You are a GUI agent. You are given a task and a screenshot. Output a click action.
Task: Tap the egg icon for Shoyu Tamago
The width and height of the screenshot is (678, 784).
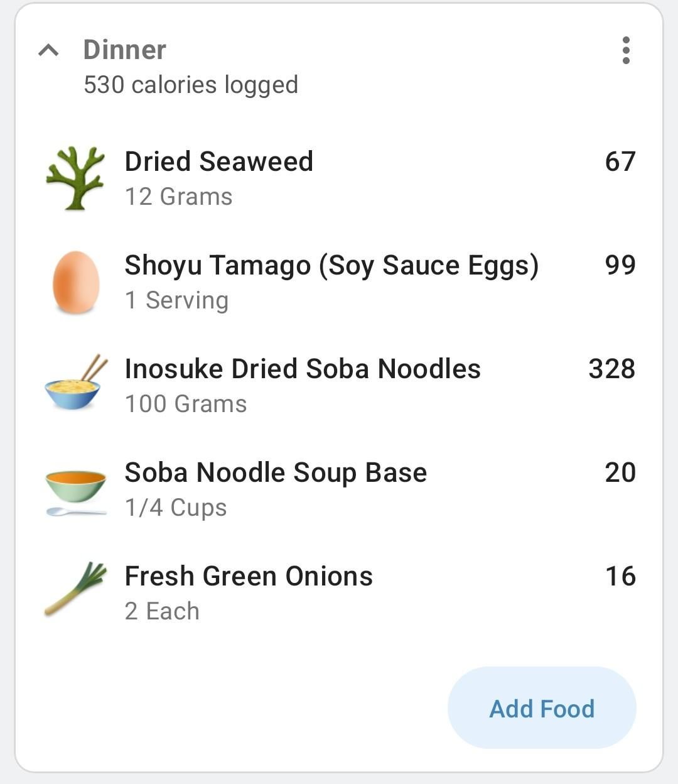coord(75,282)
